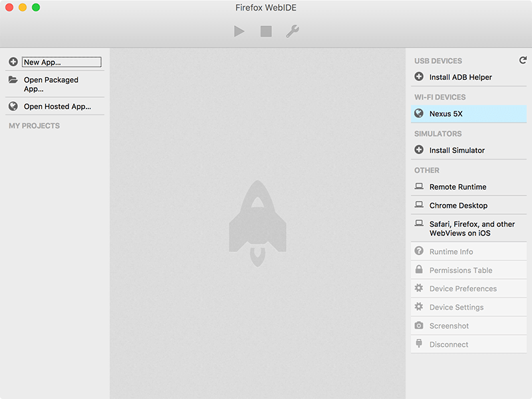Viewport: 532px width, 399px height.
Task: Select the Chrome Desktop runtime
Action: pyautogui.click(x=458, y=205)
